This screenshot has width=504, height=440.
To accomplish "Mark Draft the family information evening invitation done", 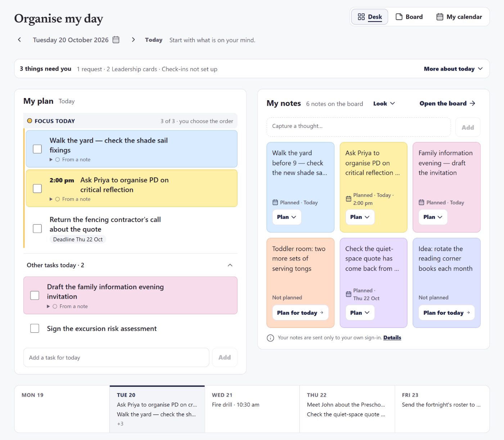I will pos(35,295).
